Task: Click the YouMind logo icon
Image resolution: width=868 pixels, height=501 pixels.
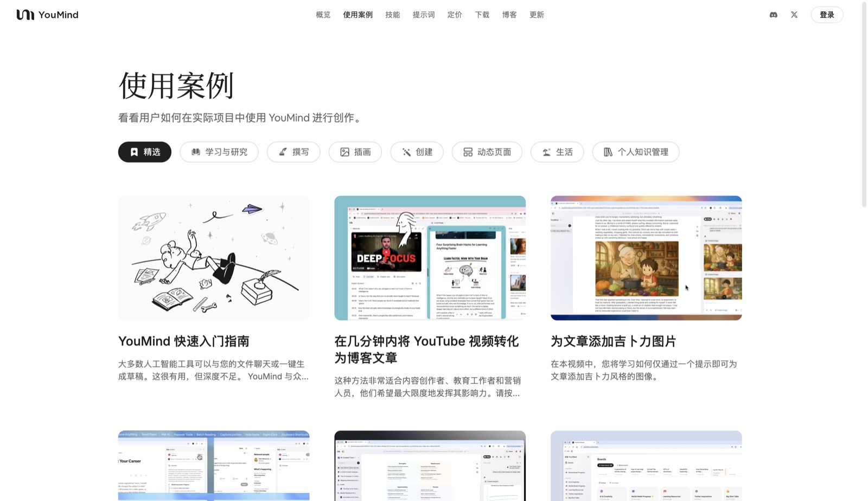Action: [x=25, y=15]
